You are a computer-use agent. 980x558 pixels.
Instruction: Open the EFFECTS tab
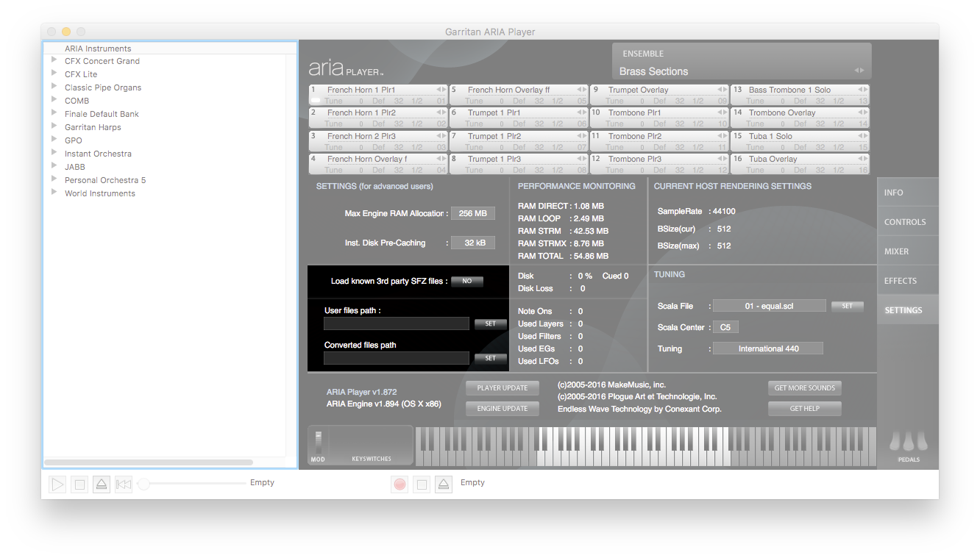click(908, 281)
